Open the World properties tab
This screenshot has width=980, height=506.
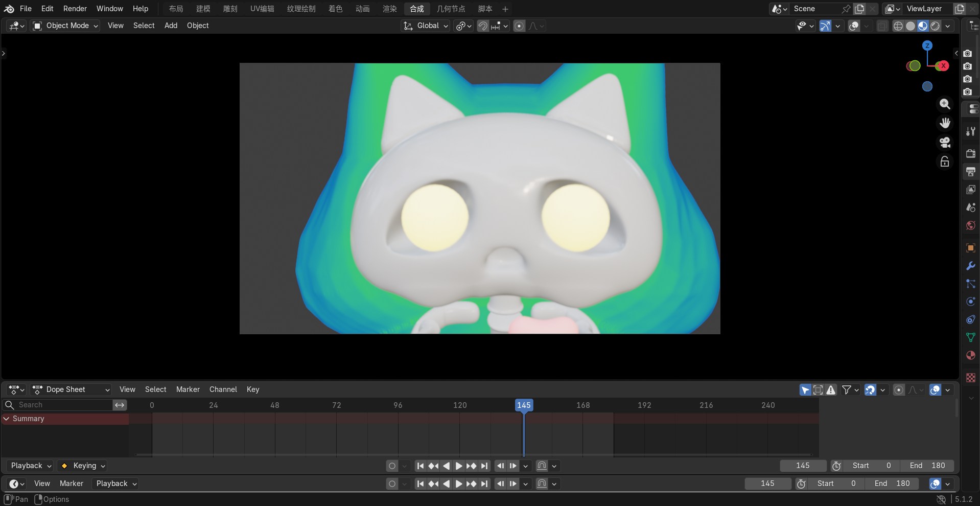point(971,225)
